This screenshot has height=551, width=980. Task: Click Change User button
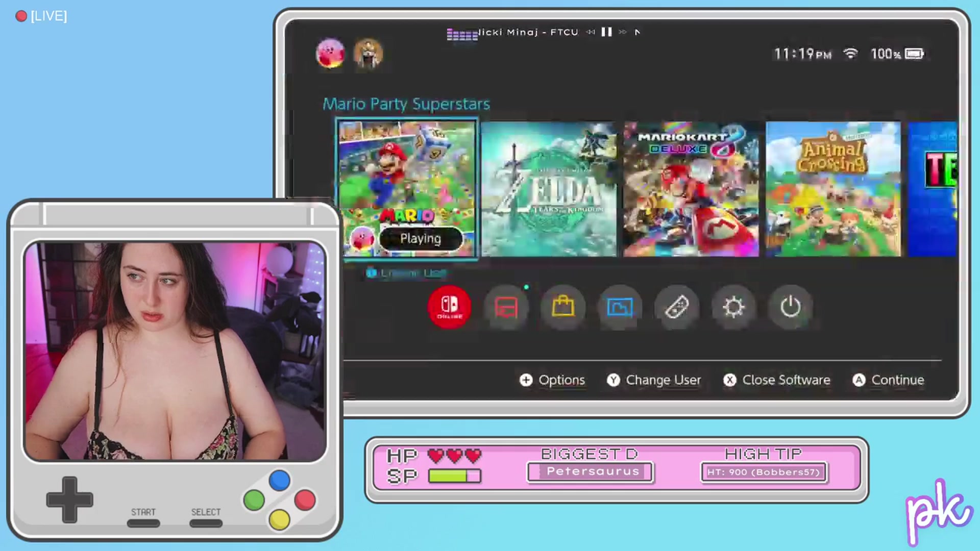coord(654,380)
